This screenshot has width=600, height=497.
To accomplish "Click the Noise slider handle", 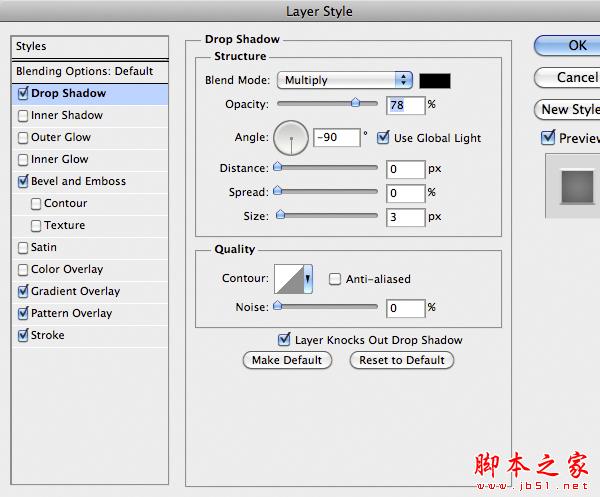I will pyautogui.click(x=277, y=306).
